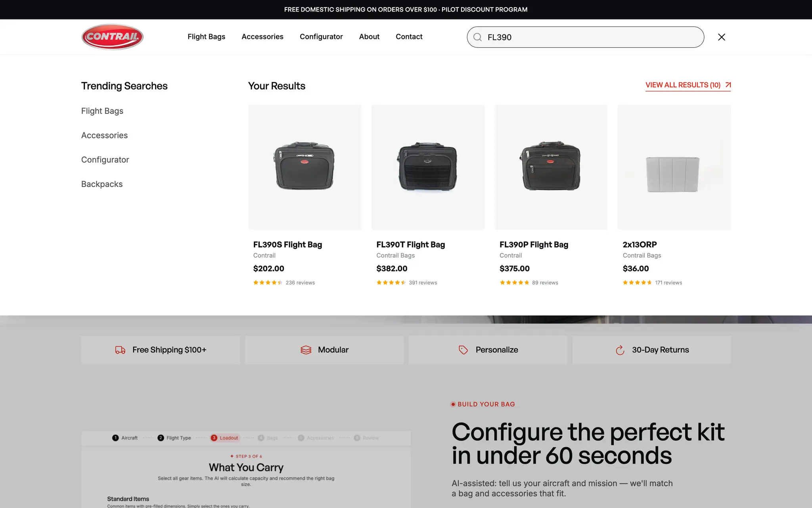Open FL390T Flight Bag product image
The image size is (812, 508).
point(428,167)
